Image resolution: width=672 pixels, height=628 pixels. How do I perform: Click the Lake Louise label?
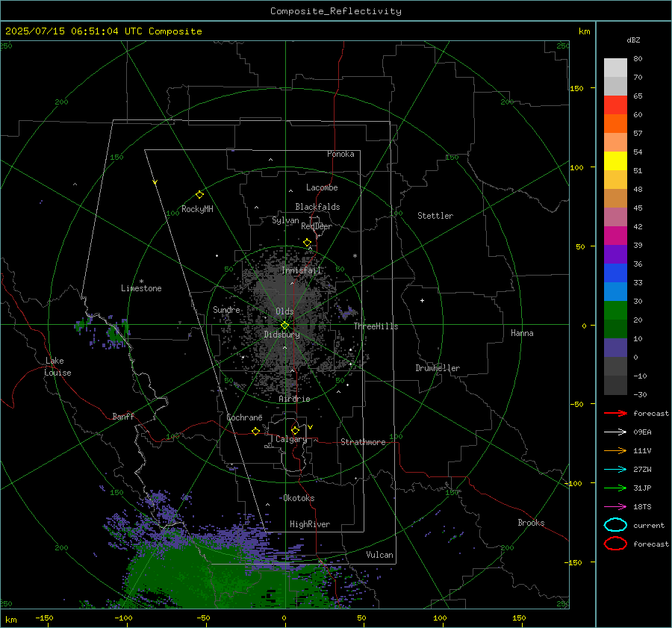point(58,367)
